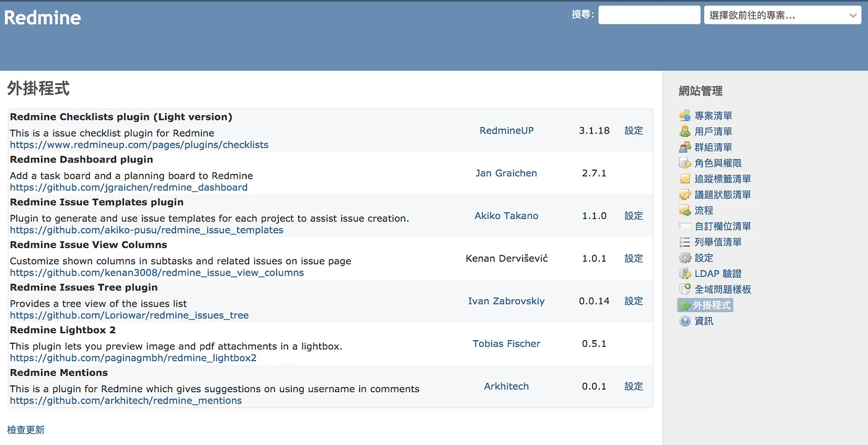Open 設定 for Redmine Issue Templates plugin
The width and height of the screenshot is (868, 445).
point(634,215)
